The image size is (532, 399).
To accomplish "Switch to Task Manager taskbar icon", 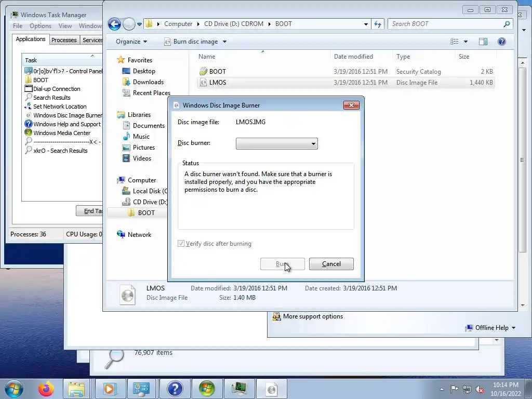I will point(240,389).
